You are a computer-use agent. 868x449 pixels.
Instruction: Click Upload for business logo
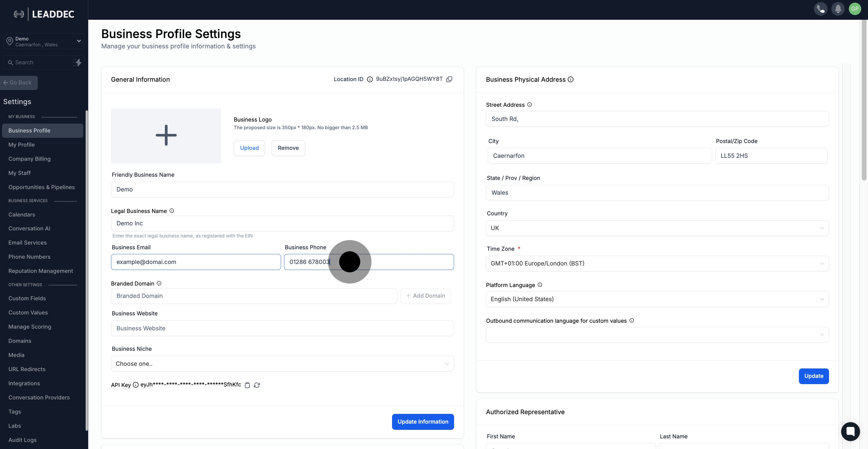(249, 148)
